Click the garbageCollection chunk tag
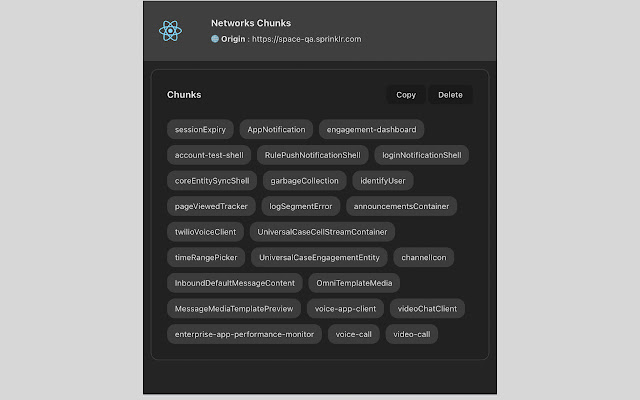This screenshot has height=400, width=640. tap(303, 181)
